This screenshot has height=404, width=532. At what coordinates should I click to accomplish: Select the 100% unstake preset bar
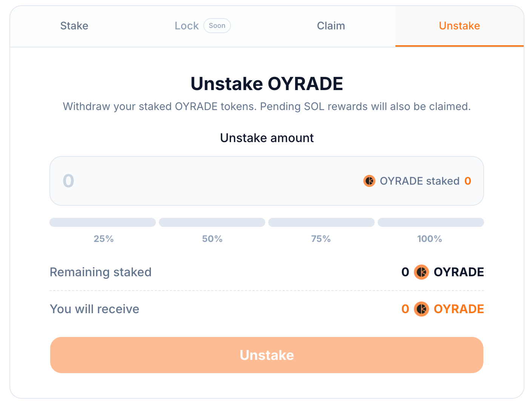431,222
